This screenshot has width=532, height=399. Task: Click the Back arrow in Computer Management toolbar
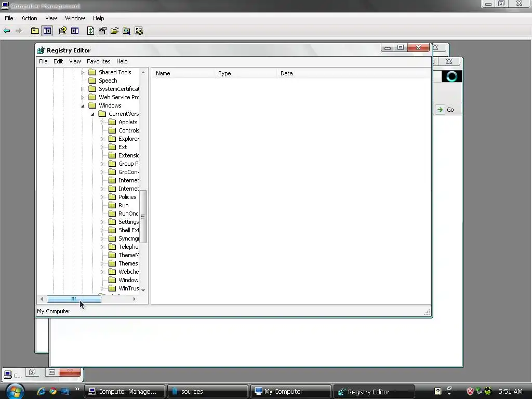coord(7,31)
